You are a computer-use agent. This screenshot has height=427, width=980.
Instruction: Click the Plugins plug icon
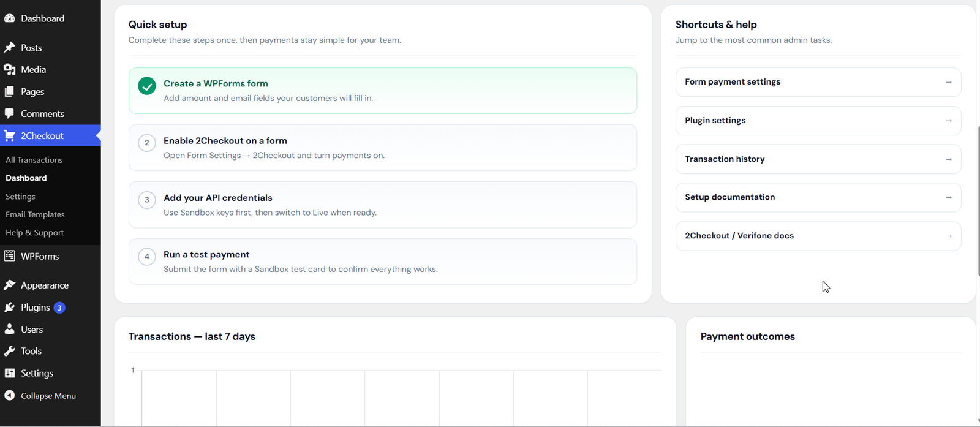click(9, 308)
